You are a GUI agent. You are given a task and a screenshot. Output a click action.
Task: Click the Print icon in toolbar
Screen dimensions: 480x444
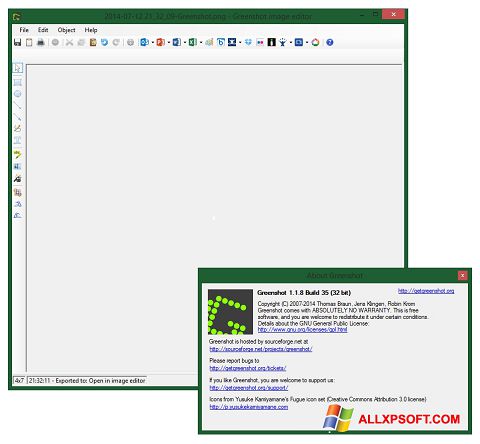point(41,42)
